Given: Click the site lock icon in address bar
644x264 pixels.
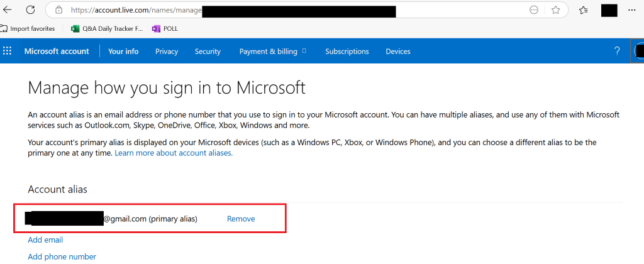Looking at the screenshot, I should [59, 10].
